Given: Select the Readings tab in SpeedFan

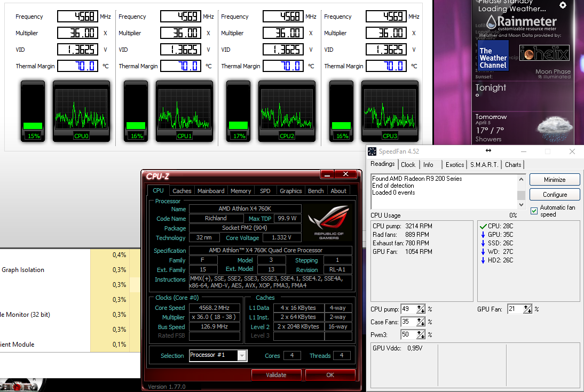Looking at the screenshot, I should pos(383,164).
